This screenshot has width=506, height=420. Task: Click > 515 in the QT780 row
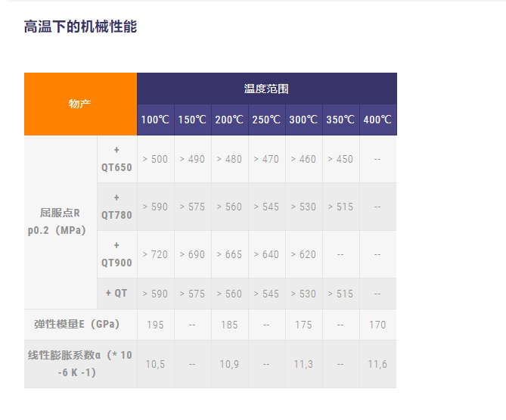point(341,207)
